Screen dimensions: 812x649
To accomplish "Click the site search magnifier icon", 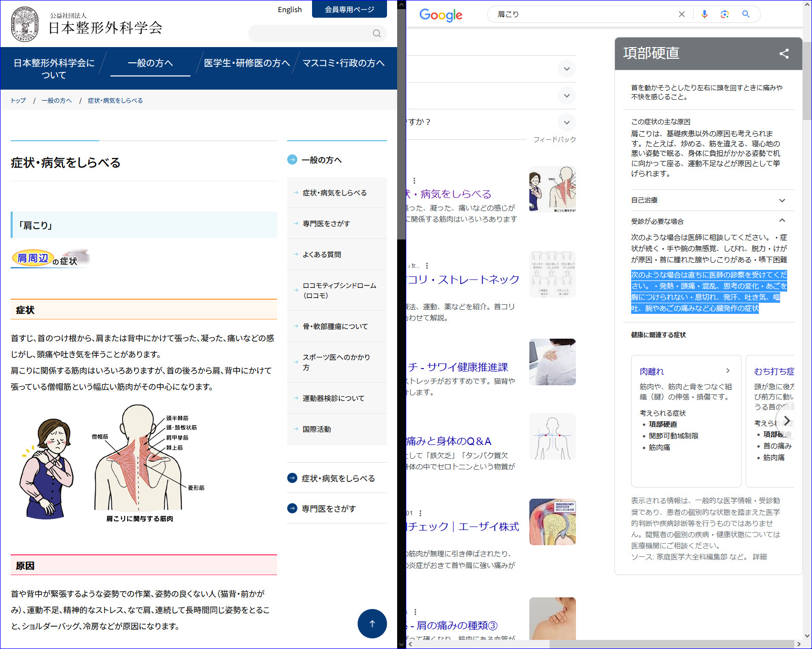I will (376, 33).
